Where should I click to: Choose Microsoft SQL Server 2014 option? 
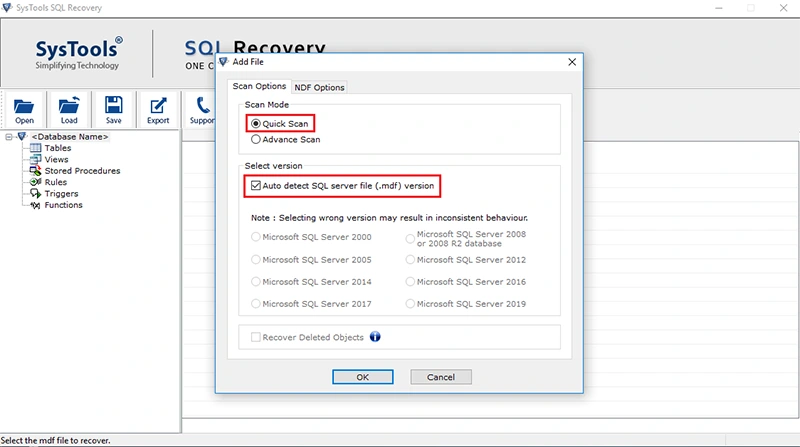(256, 282)
